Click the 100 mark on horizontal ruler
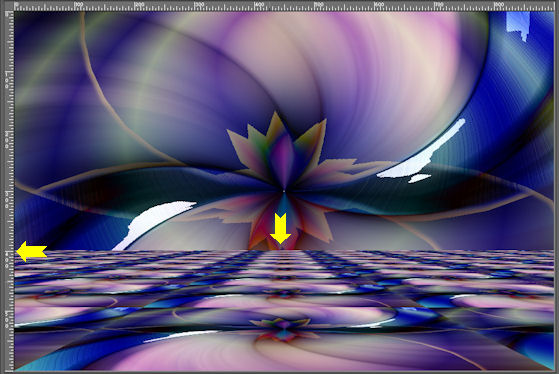Image resolution: width=559 pixels, height=374 pixels. point(79,5)
